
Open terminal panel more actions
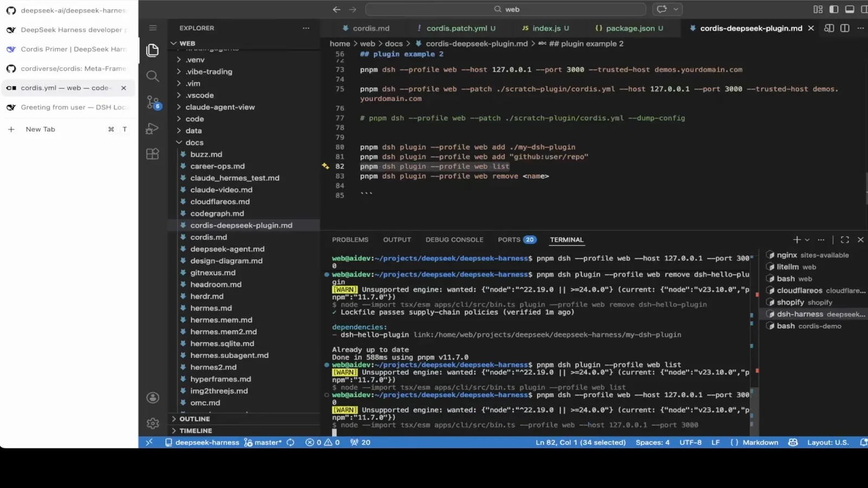click(821, 240)
